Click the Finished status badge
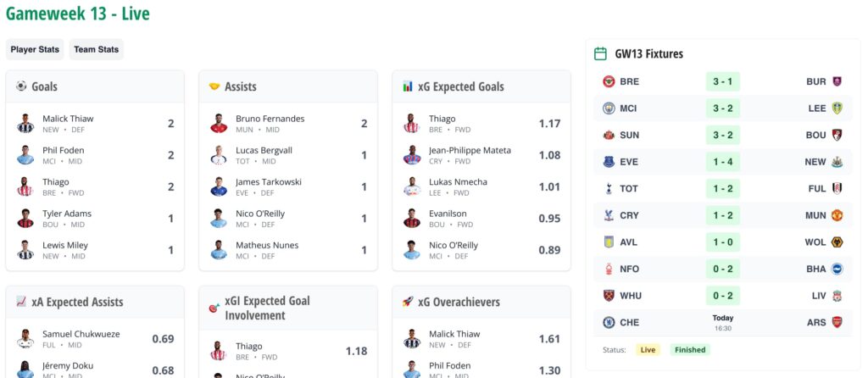Viewport: 868px width, 378px height. pos(689,349)
